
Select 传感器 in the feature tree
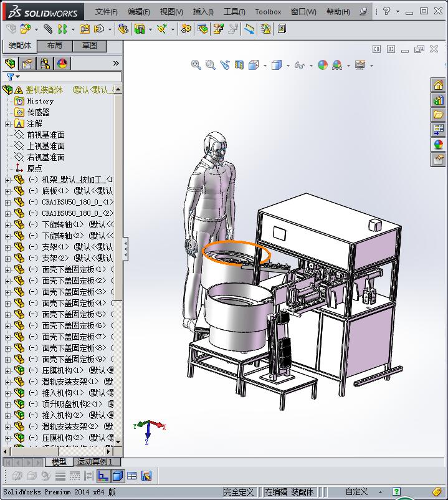point(38,112)
